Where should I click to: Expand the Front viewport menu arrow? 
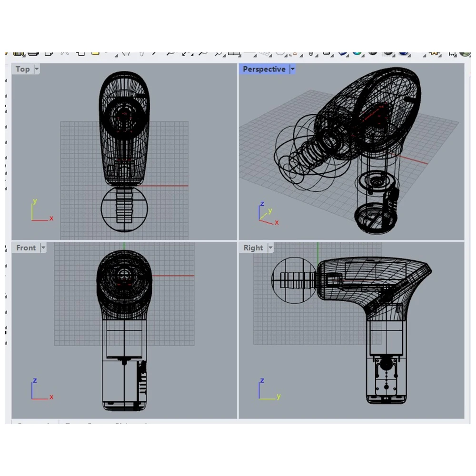[x=43, y=248]
